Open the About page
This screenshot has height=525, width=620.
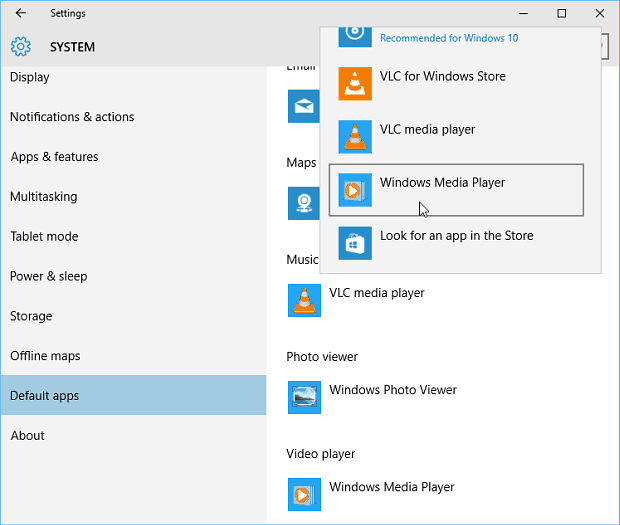point(133,435)
